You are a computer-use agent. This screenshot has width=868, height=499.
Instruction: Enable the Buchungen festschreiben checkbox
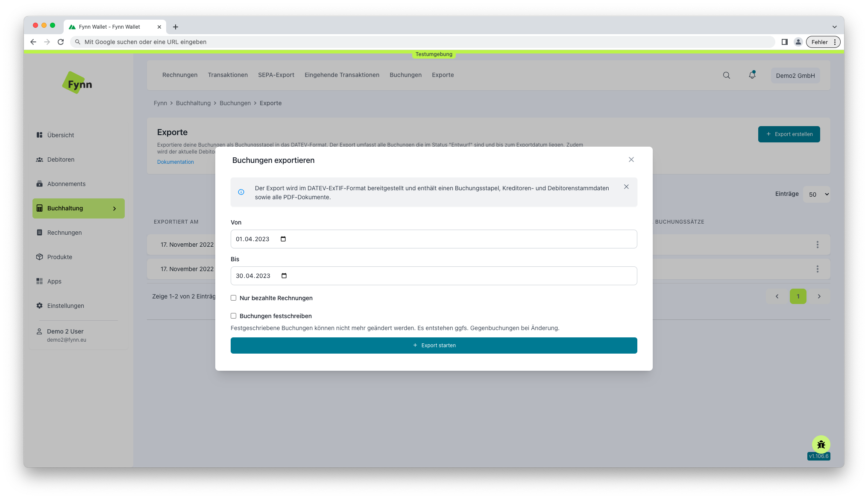pyautogui.click(x=234, y=316)
